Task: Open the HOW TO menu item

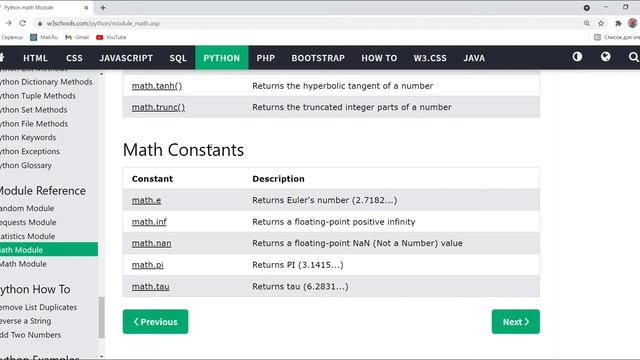Action: [x=379, y=58]
